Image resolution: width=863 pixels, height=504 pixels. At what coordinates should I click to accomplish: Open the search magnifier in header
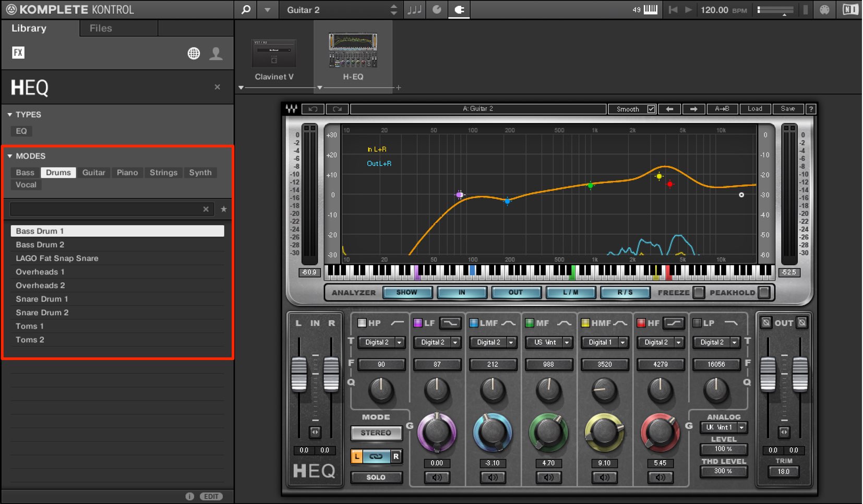click(246, 9)
